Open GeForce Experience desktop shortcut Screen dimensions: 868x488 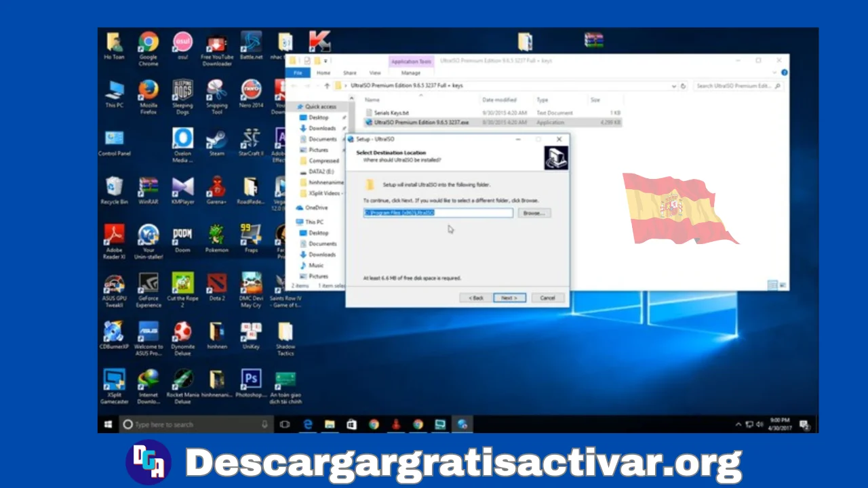149,291
